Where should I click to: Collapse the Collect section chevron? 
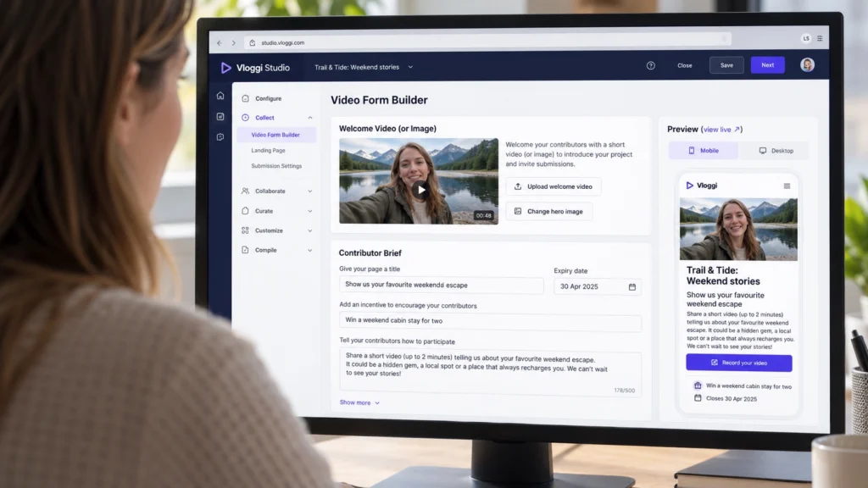310,118
